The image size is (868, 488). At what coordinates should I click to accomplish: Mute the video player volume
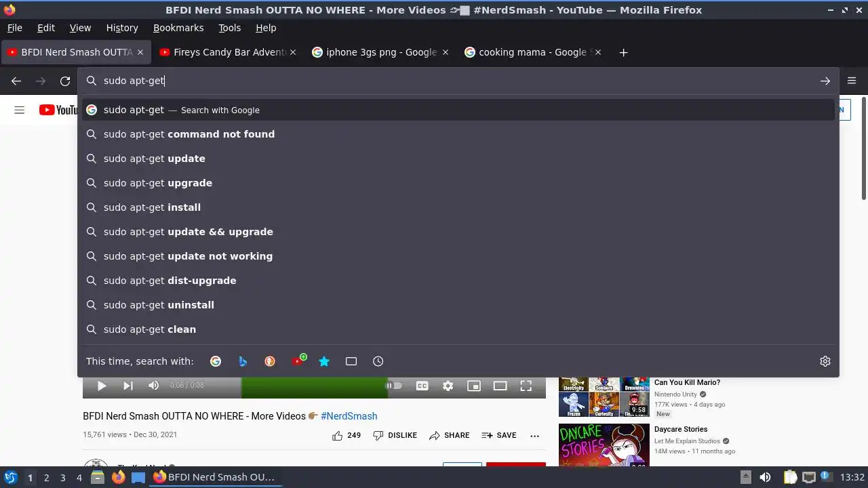154,386
